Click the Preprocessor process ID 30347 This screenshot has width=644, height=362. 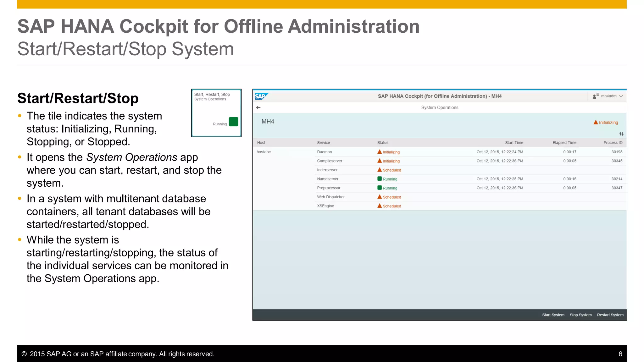point(617,188)
